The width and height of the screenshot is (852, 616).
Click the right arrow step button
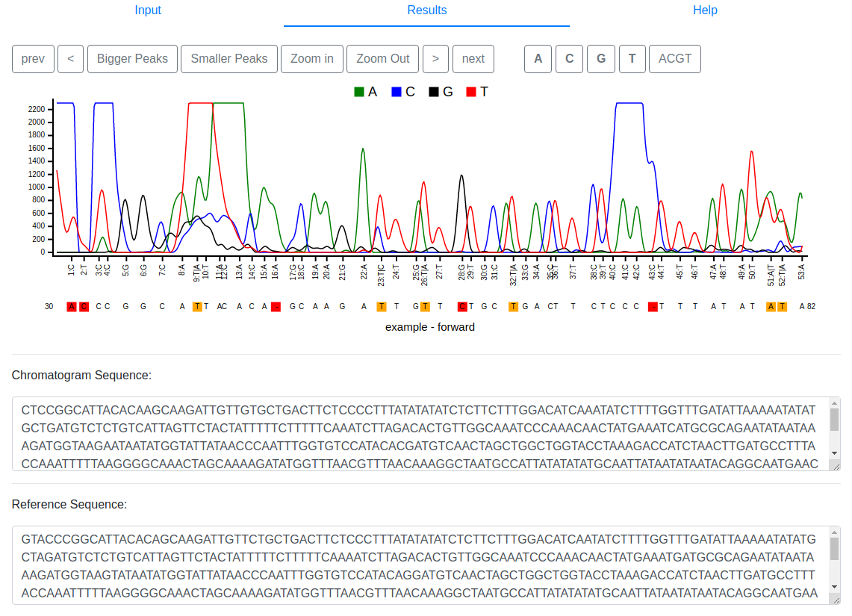pos(435,59)
